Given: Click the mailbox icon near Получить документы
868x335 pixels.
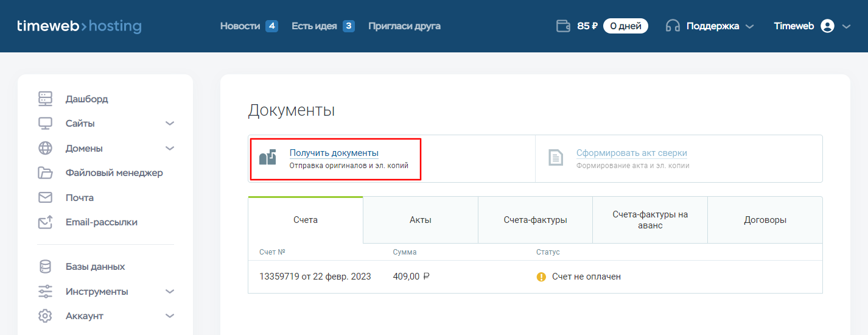Looking at the screenshot, I should [268, 158].
